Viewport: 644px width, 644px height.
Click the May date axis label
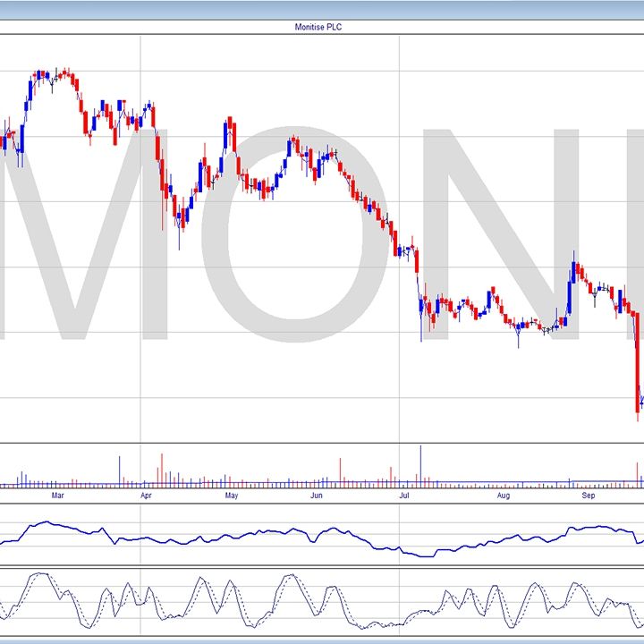click(231, 495)
